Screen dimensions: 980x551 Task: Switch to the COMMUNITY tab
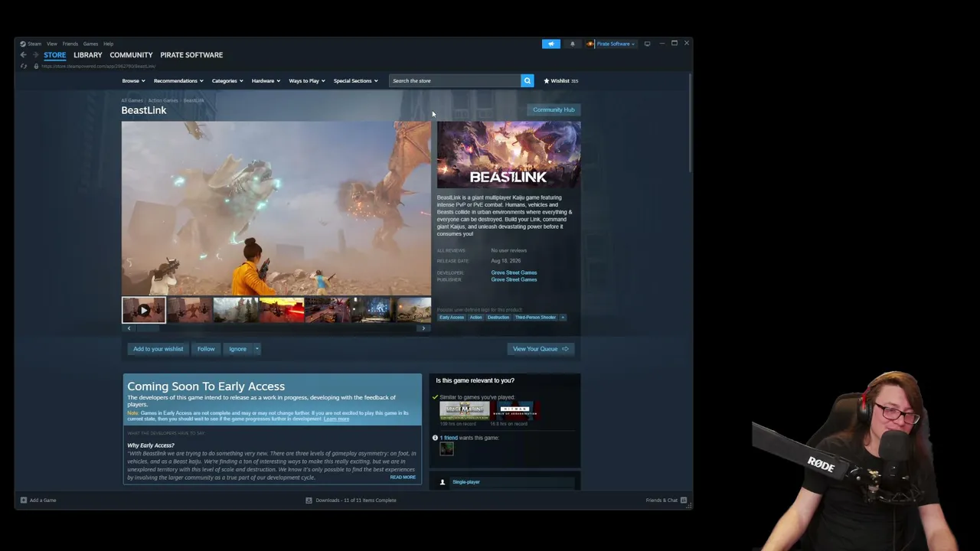coord(131,55)
